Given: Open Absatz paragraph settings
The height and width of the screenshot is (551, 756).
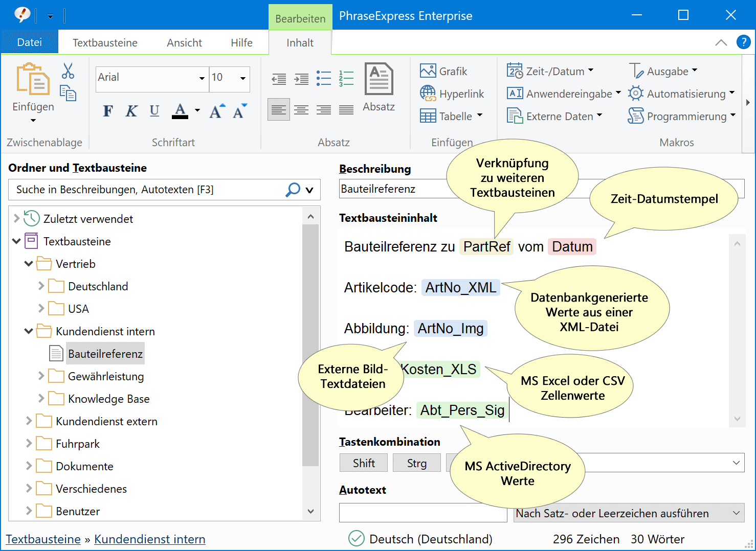Looking at the screenshot, I should point(379,87).
